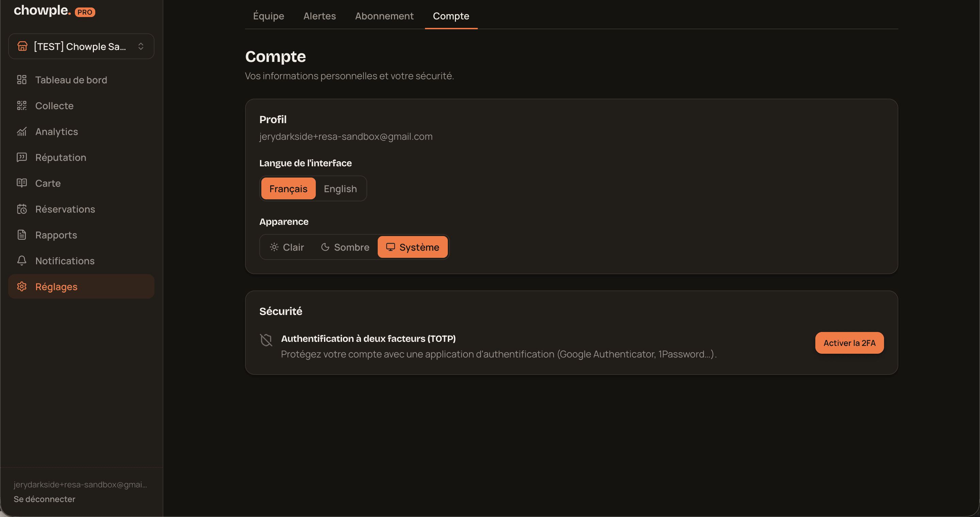
Task: Open Rapports in the sidebar
Action: point(81,235)
